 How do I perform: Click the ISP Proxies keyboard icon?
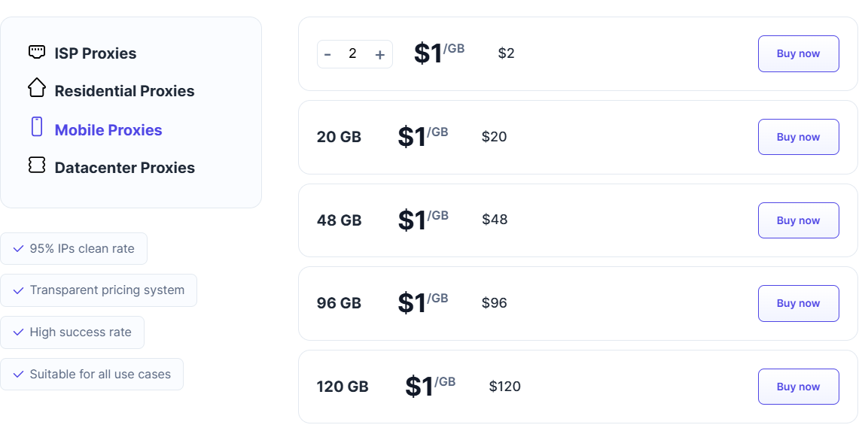pyautogui.click(x=36, y=52)
